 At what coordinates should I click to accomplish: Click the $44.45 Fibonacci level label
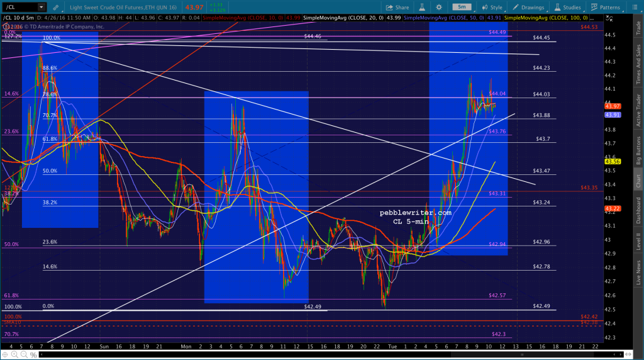pos(541,38)
